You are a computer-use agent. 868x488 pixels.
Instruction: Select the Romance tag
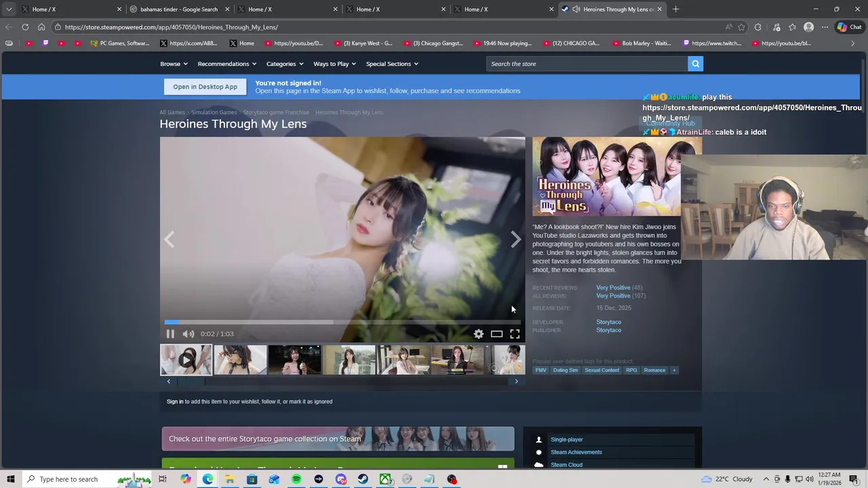pyautogui.click(x=654, y=370)
